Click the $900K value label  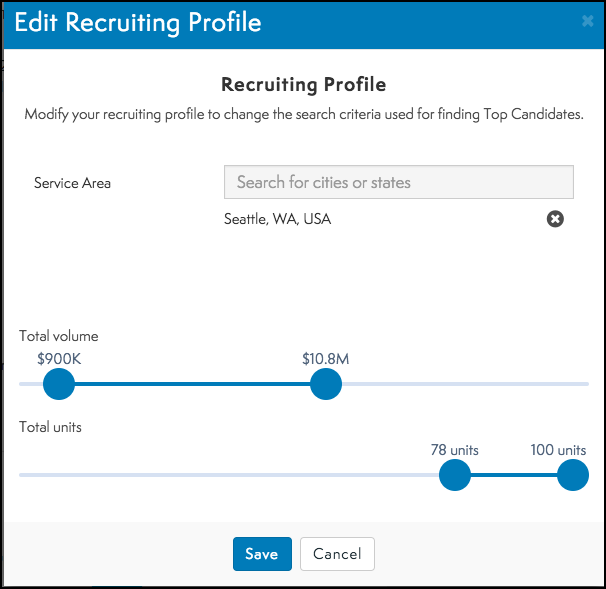coord(59,359)
